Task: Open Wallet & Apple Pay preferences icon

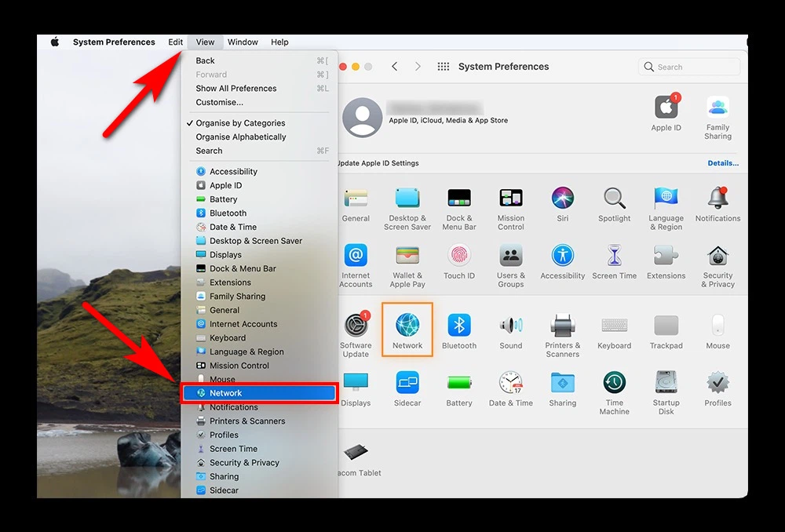Action: tap(407, 255)
